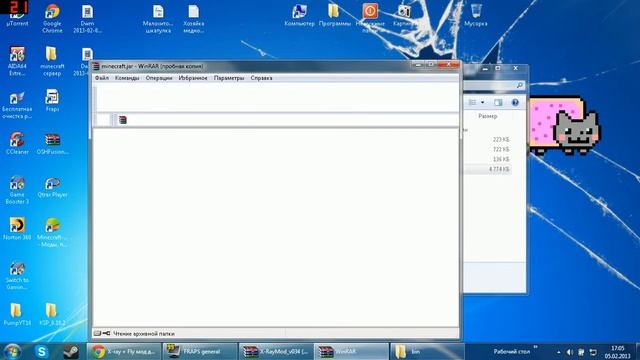Open Explorer help button

[515, 102]
